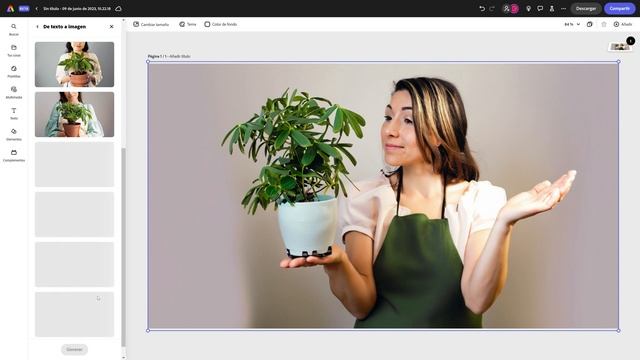This screenshot has width=640, height=360.
Task: Open the Buscar search sidebar item
Action: click(x=14, y=29)
